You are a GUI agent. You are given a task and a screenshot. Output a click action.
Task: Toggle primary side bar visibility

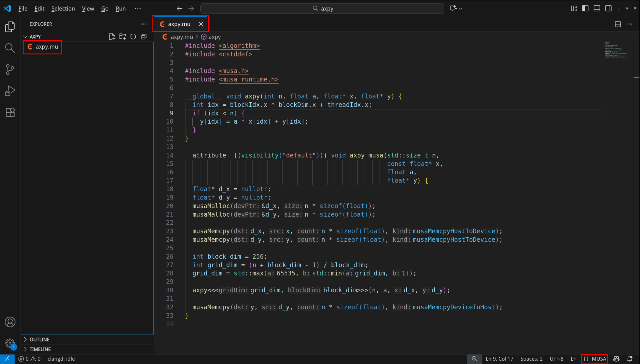(x=585, y=9)
